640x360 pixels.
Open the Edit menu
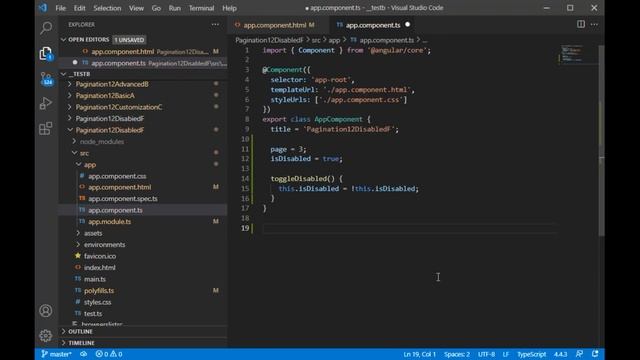tap(80, 8)
